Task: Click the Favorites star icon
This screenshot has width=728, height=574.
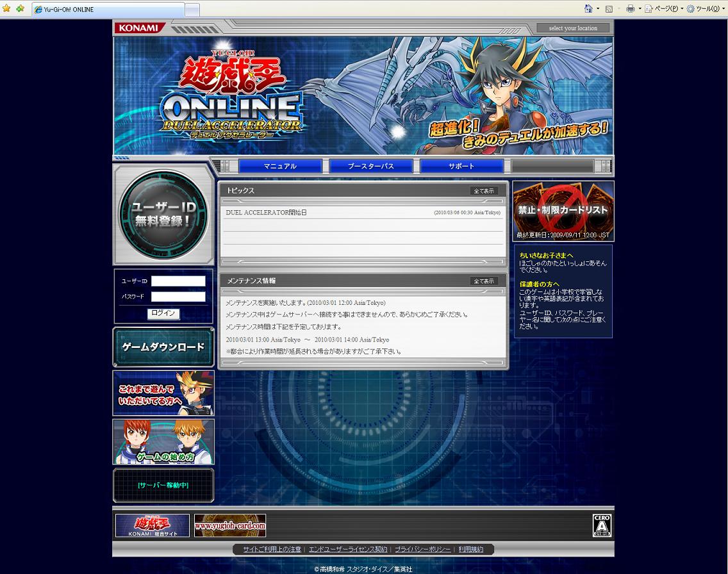Action: [6, 8]
